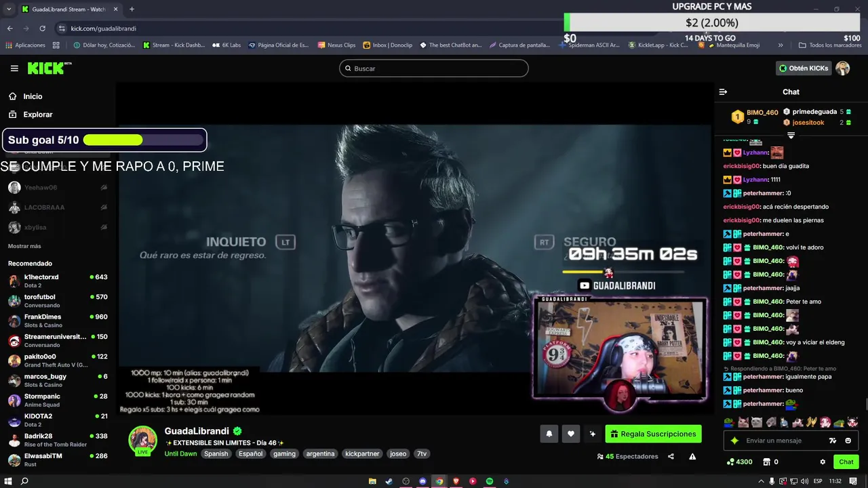Click the UPGRADE PC Y MAS donation progress bar

click(x=711, y=23)
